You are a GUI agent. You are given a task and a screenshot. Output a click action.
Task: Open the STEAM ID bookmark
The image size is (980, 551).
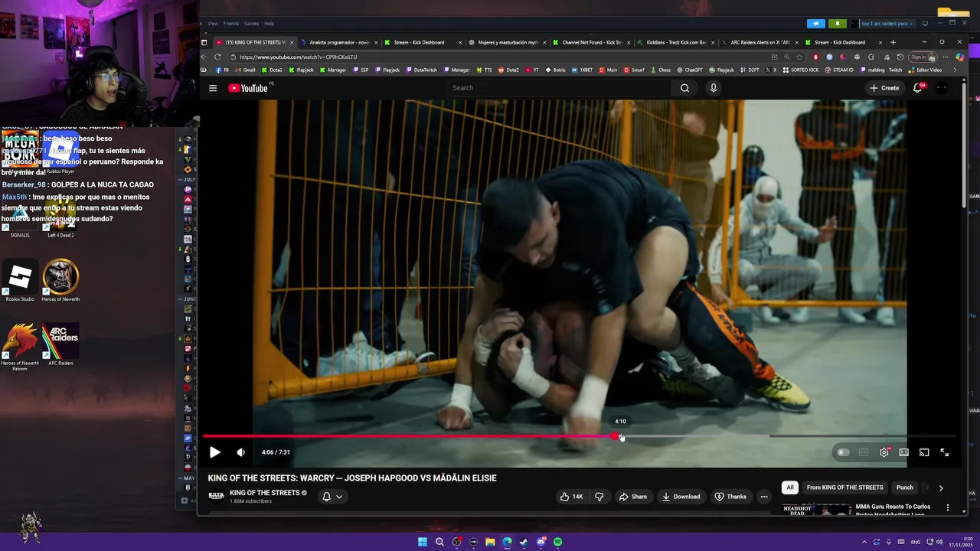pyautogui.click(x=838, y=70)
